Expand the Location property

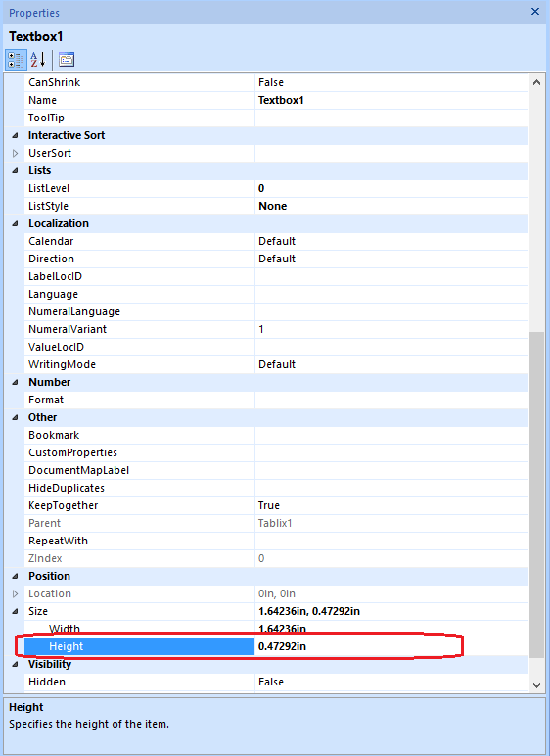pos(15,594)
